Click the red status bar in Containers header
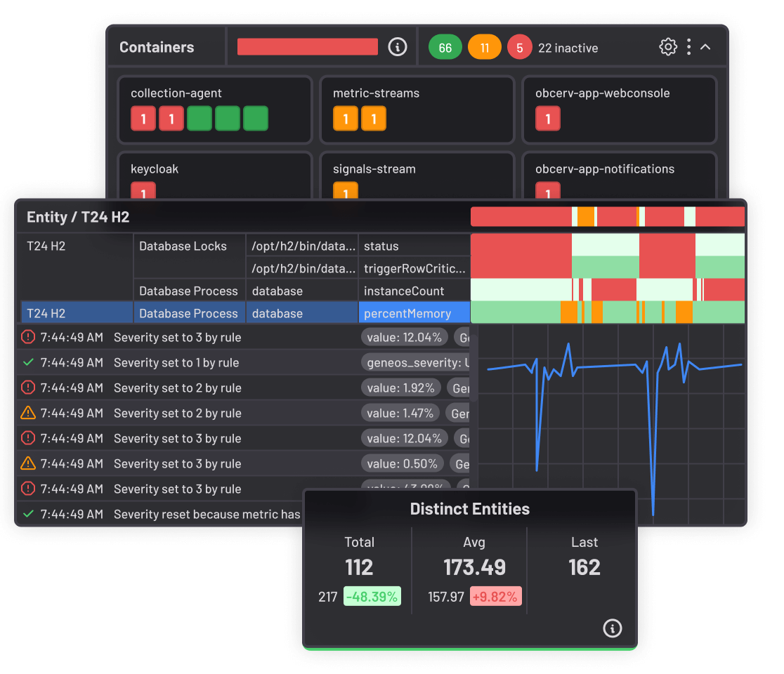 308,47
